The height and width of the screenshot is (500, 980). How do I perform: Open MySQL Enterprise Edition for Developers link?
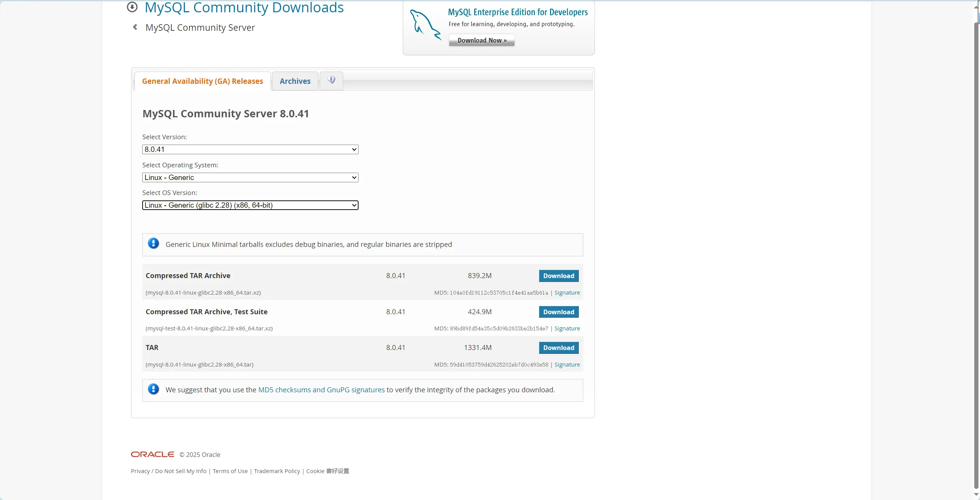518,12
